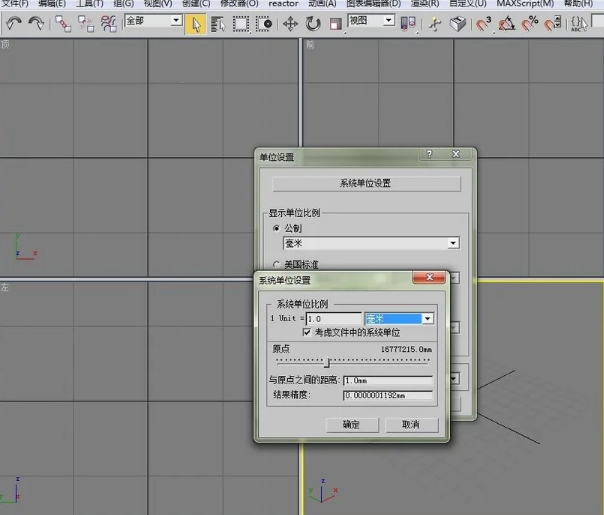
Task: Open the highlighted 毫米 system unit dropdown
Action: (427, 319)
